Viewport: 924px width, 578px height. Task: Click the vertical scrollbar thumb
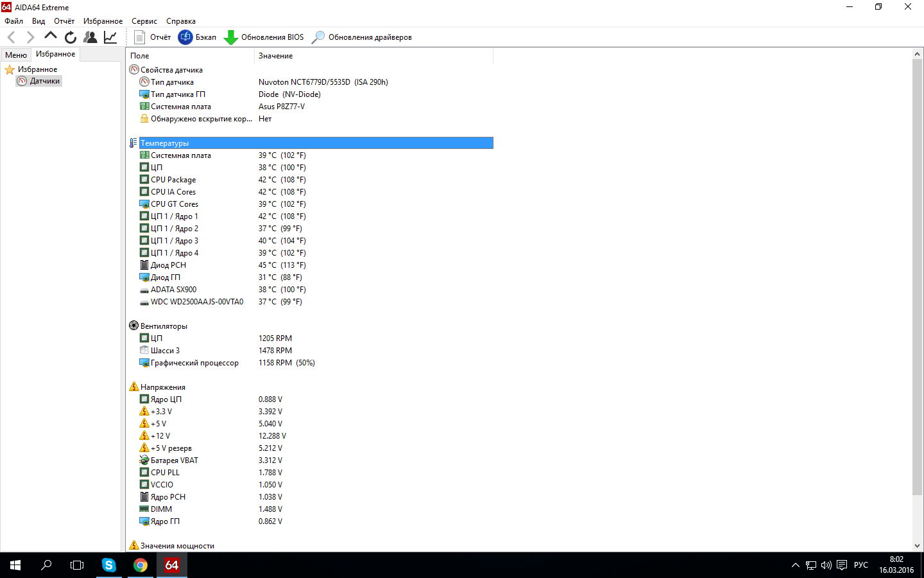tap(917, 277)
